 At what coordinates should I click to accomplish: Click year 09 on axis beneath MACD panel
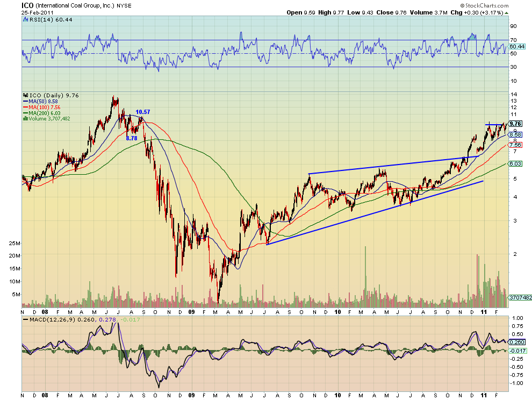point(192,395)
